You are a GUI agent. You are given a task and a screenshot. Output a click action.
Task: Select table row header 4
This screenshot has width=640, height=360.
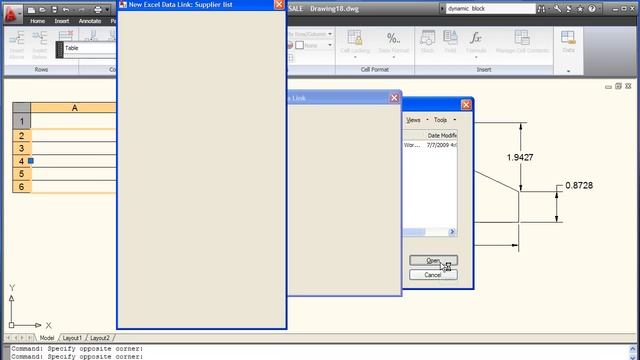tap(22, 161)
